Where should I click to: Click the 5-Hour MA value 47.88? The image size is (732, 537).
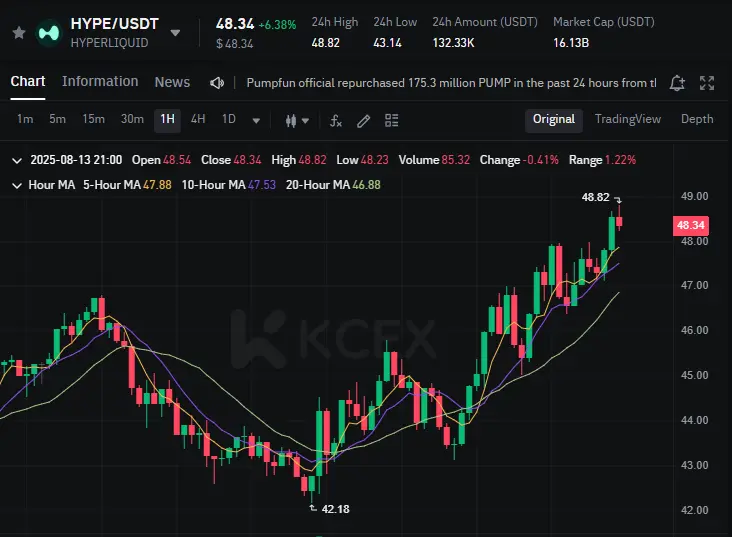pos(157,185)
